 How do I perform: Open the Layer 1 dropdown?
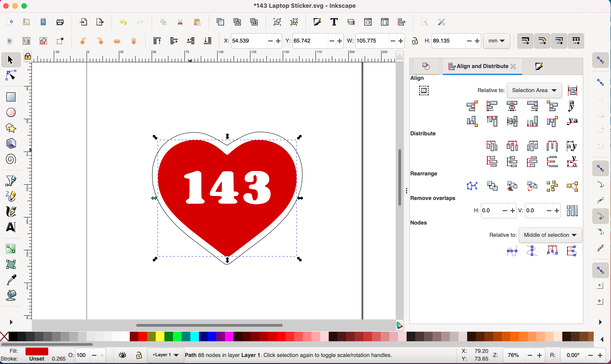[165, 355]
